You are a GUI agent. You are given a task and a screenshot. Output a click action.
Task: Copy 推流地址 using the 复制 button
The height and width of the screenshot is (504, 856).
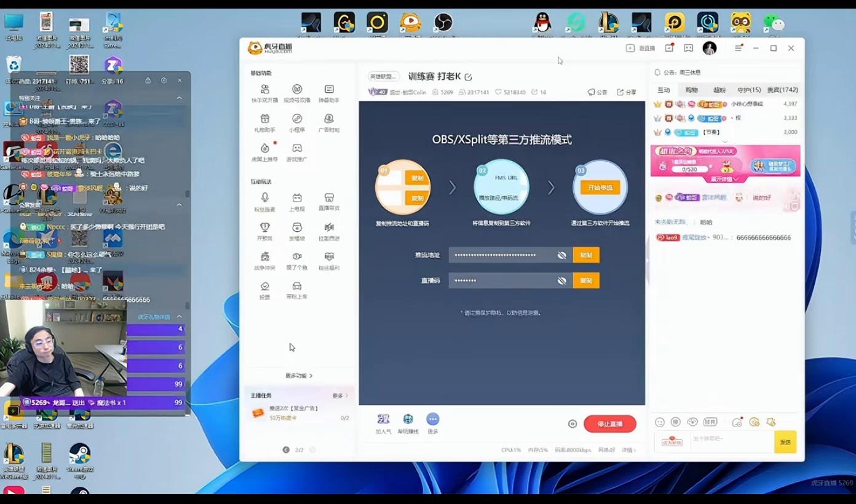[x=586, y=255]
